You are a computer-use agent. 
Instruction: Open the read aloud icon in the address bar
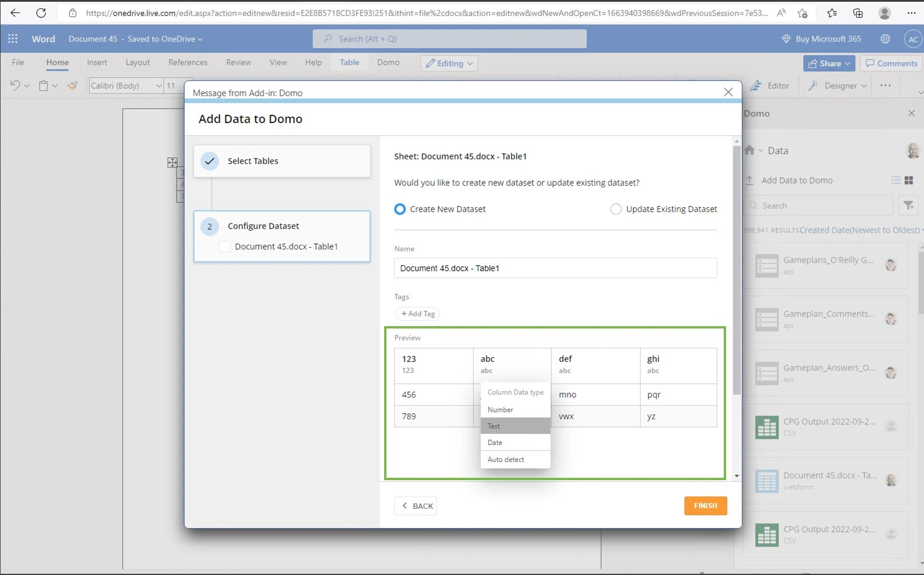781,13
